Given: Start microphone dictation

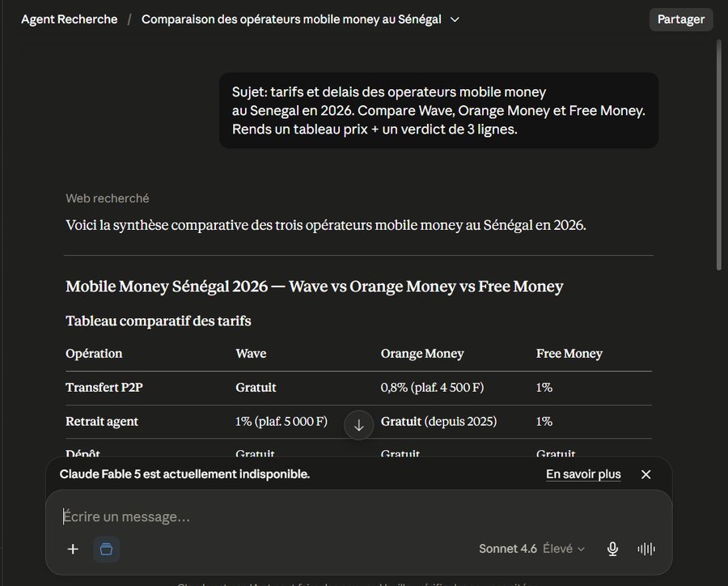Looking at the screenshot, I should click(612, 549).
